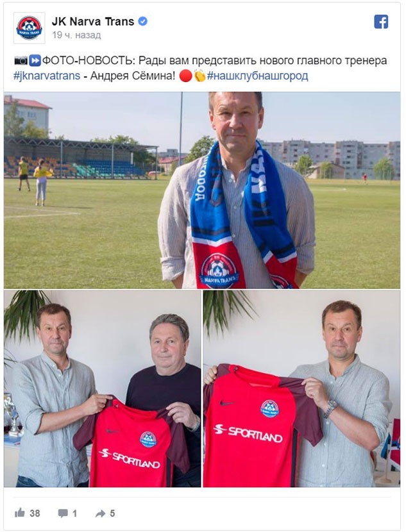Click the share arrow icon
Screen dimensions: 406x532
100,513
